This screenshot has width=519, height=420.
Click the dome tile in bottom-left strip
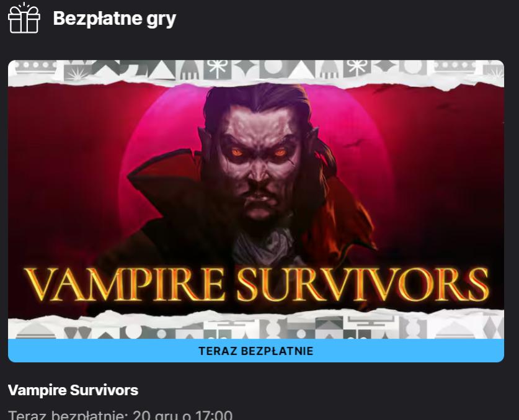36,331
